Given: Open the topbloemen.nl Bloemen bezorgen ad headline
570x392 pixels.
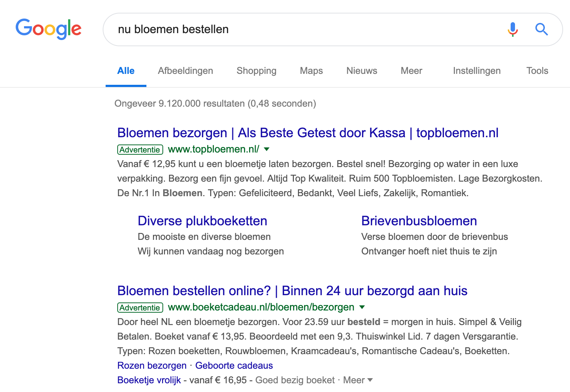Looking at the screenshot, I should [308, 133].
